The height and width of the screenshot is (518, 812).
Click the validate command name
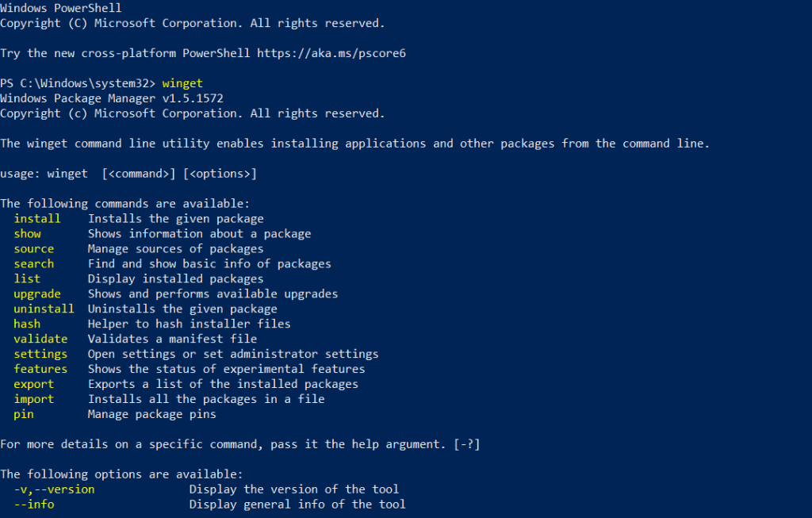pyautogui.click(x=40, y=339)
